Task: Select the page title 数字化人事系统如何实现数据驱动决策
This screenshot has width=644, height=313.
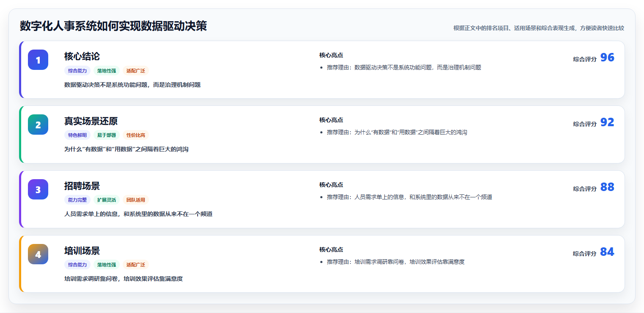Action: [113, 26]
